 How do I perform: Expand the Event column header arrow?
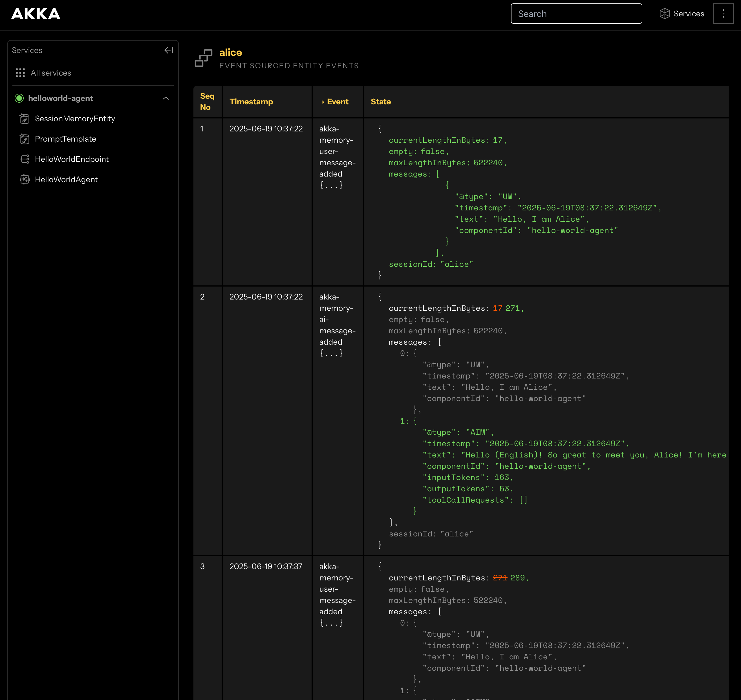click(323, 102)
